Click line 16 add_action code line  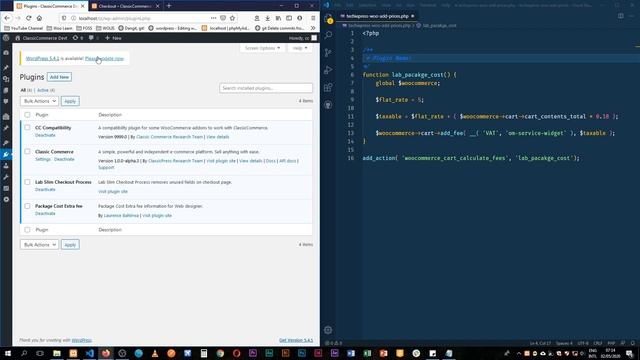point(471,158)
